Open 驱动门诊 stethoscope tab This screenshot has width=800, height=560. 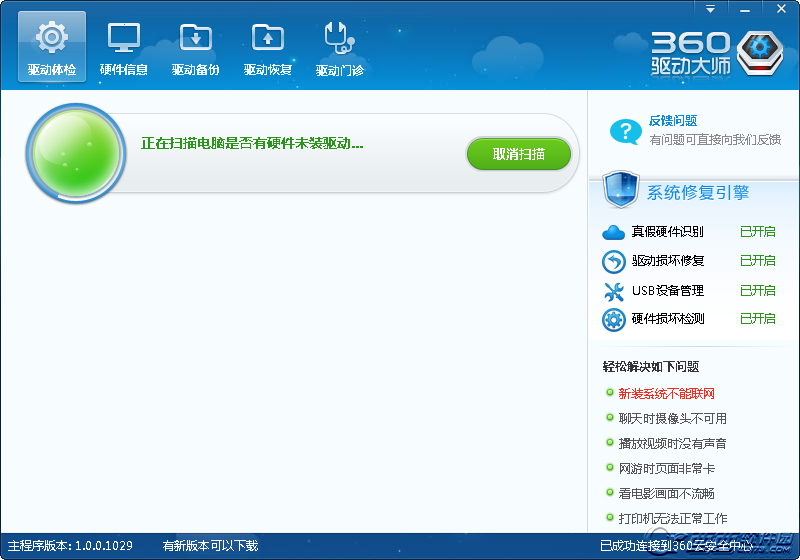click(x=339, y=47)
